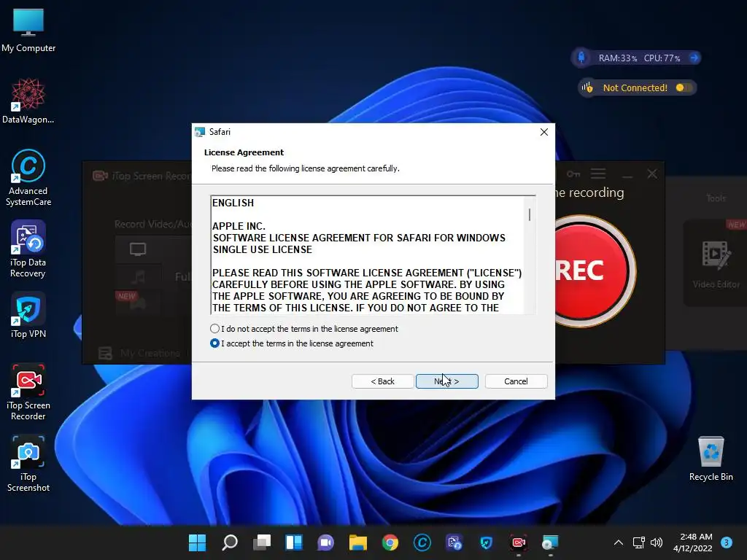Launch Google Chrome from taskbar

coord(390,542)
